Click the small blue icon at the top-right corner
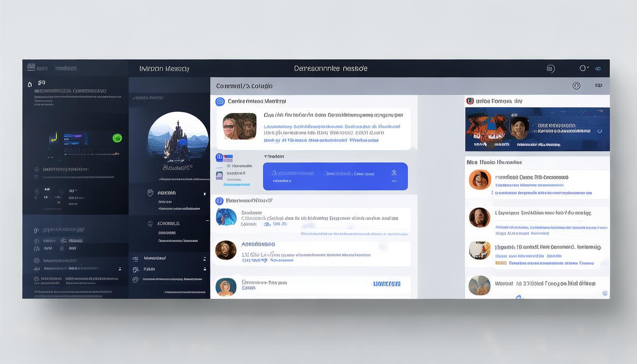The image size is (637, 364). coord(598,69)
